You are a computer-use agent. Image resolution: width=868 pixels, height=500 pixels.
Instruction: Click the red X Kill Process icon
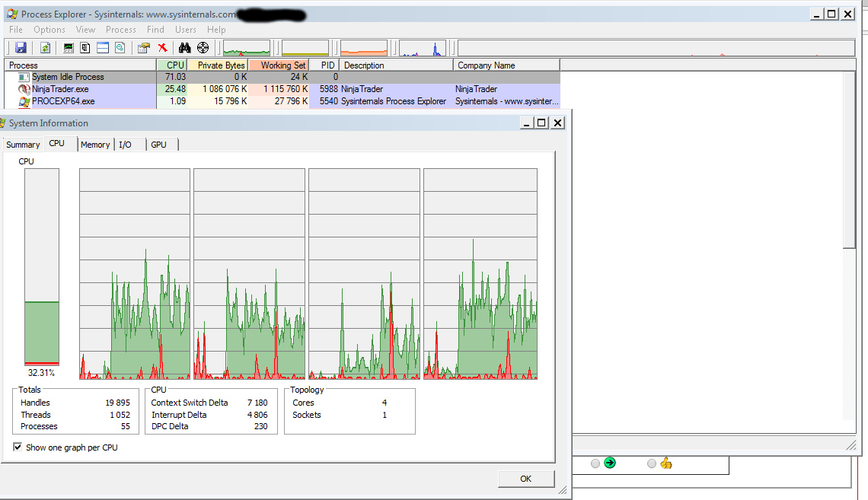coord(162,48)
